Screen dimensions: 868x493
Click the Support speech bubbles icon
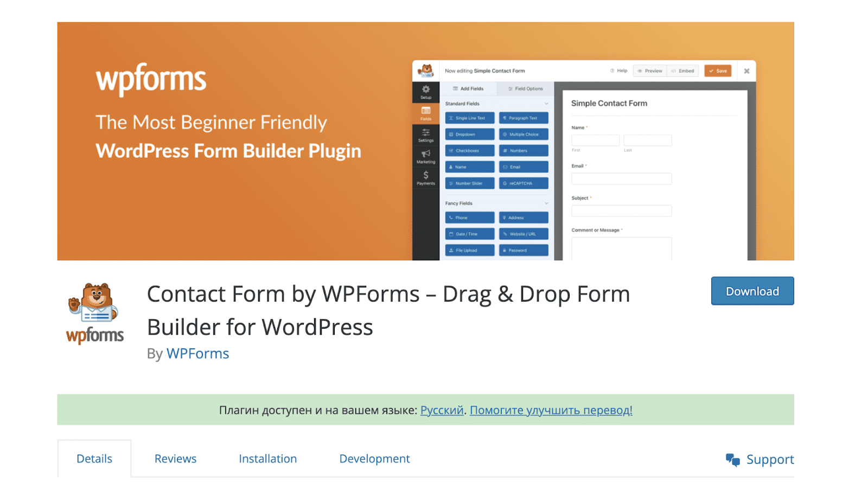[x=733, y=460]
